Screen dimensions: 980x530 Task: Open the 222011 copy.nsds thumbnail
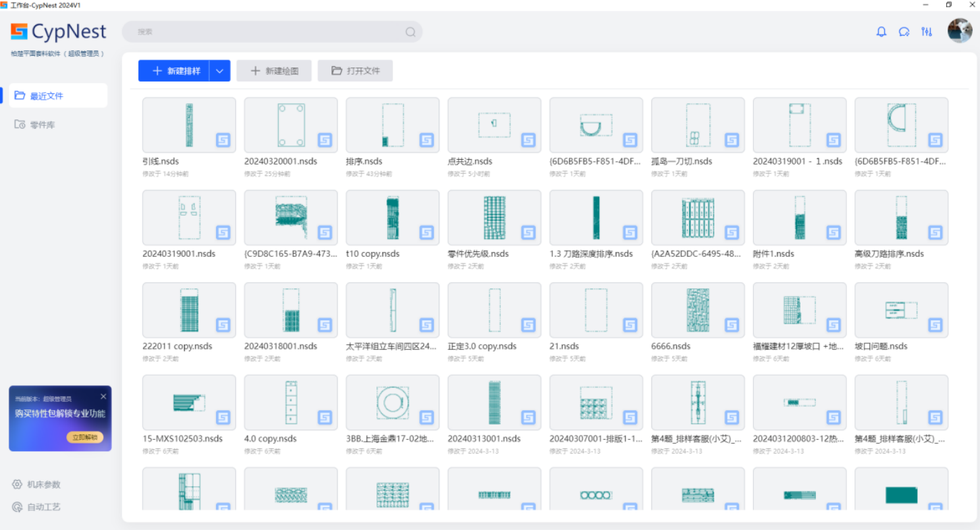pyautogui.click(x=189, y=310)
